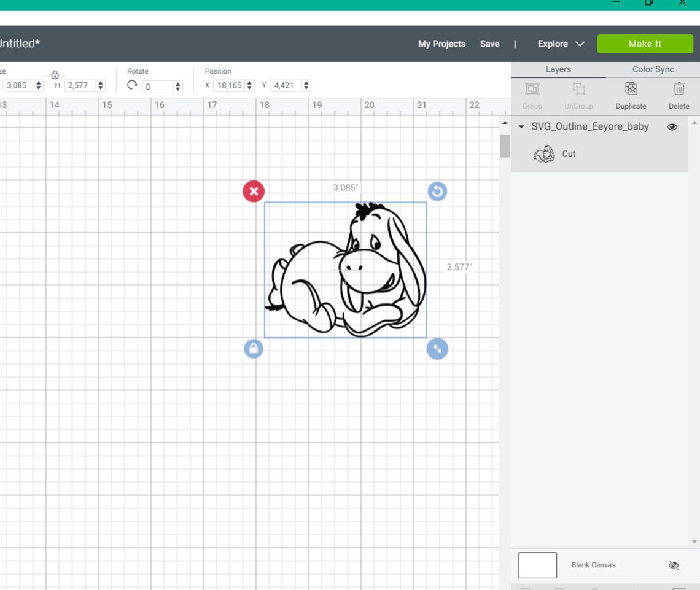This screenshot has height=590, width=700.
Task: Click the height input field showing 2,577
Action: pos(80,85)
